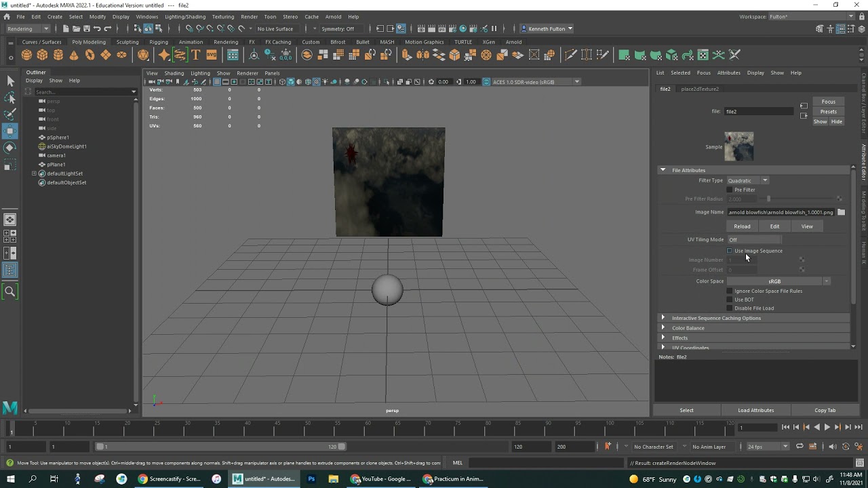
Task: Click the Load Attributes button
Action: pyautogui.click(x=755, y=410)
